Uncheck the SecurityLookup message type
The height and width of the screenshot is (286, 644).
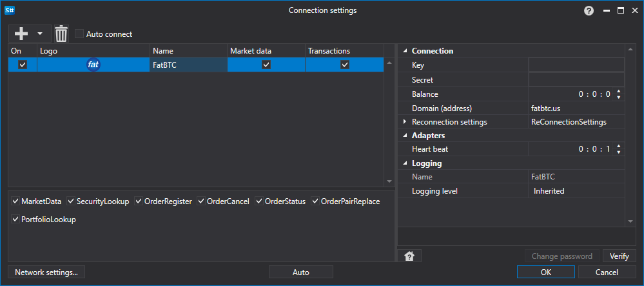click(71, 201)
